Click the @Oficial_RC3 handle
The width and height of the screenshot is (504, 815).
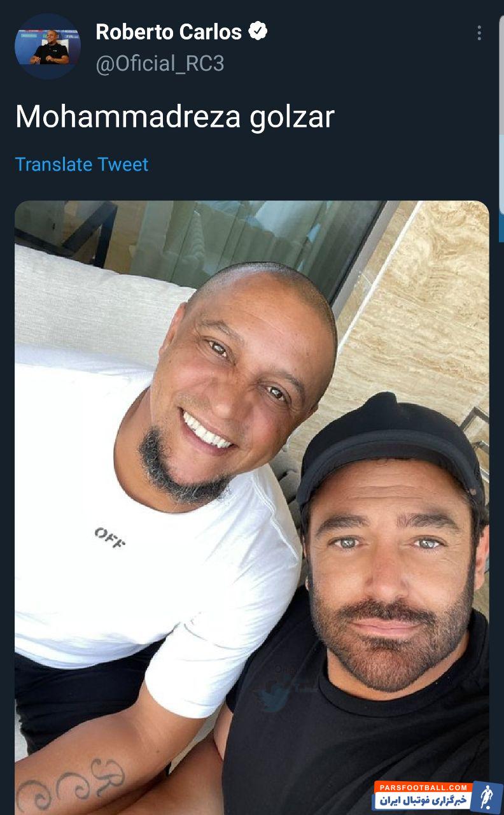(160, 64)
